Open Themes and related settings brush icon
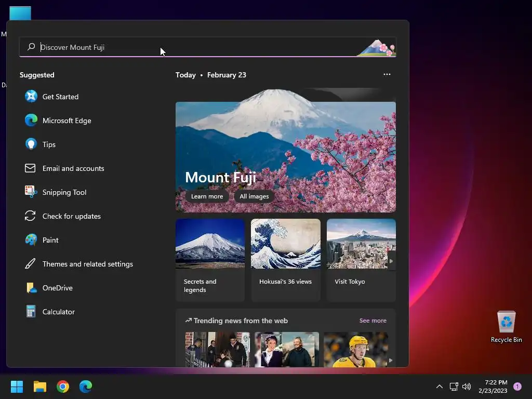This screenshot has width=532, height=399. (x=30, y=263)
